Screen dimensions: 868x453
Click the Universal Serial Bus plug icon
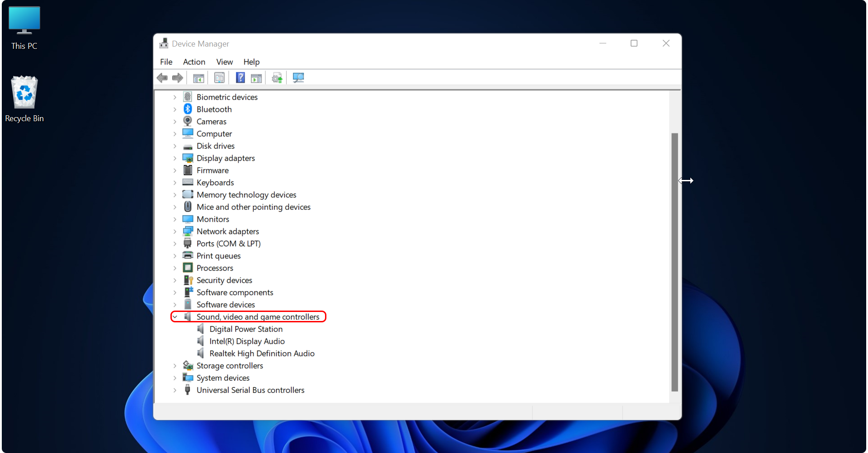click(x=188, y=390)
